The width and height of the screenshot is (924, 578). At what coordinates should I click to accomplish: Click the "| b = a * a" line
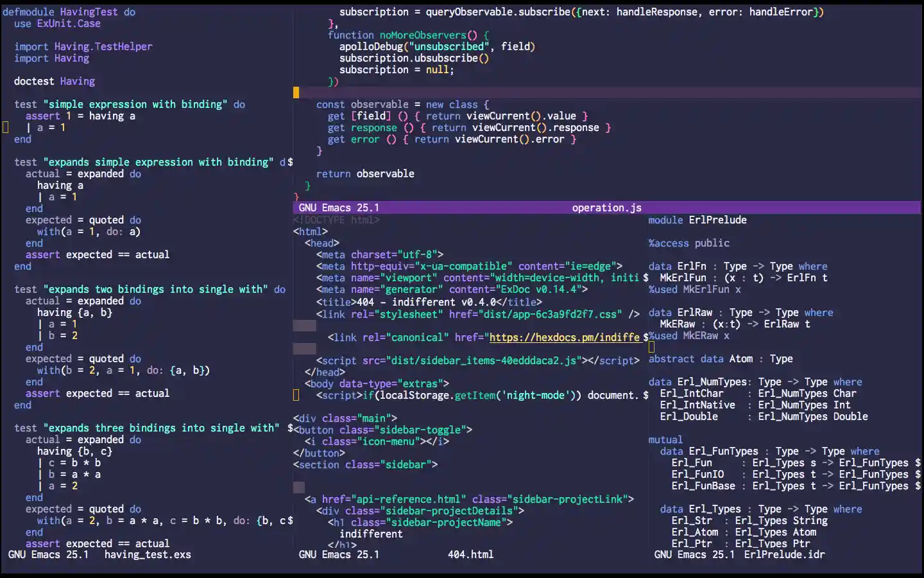(x=69, y=474)
